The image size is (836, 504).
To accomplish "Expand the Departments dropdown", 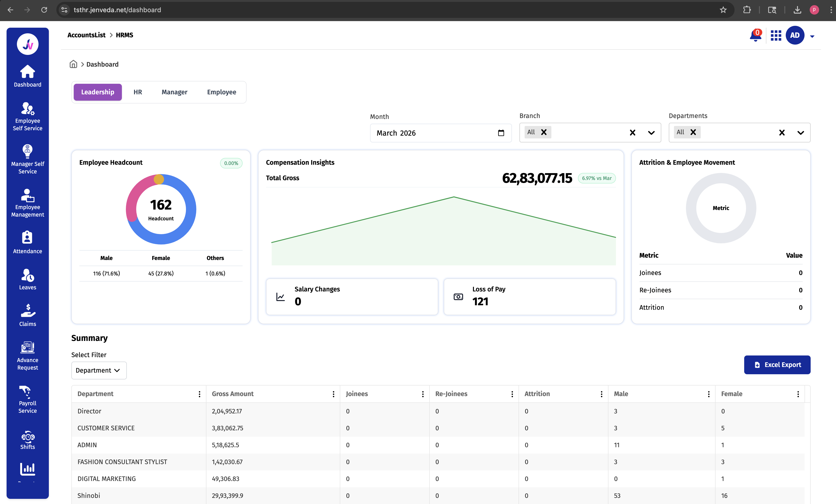I will click(800, 133).
